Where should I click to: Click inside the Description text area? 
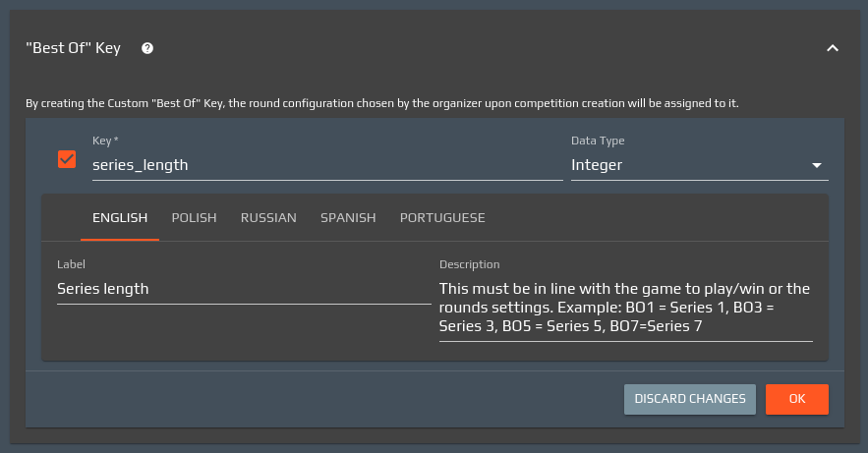coord(625,308)
